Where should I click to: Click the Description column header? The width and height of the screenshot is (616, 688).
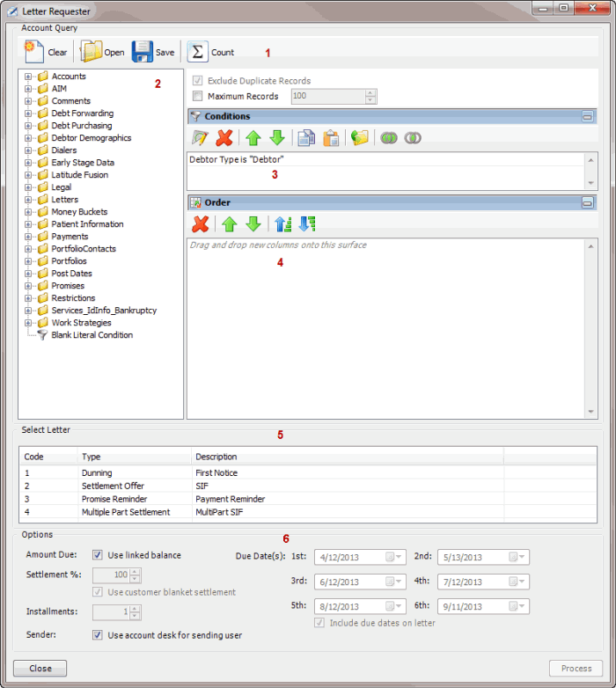pos(348,457)
